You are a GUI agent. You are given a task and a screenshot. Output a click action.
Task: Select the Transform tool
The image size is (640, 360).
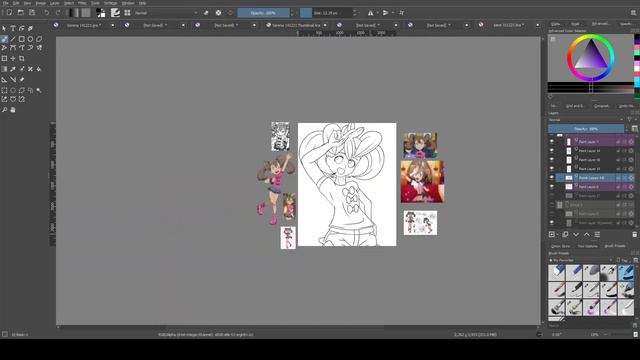tap(4, 58)
